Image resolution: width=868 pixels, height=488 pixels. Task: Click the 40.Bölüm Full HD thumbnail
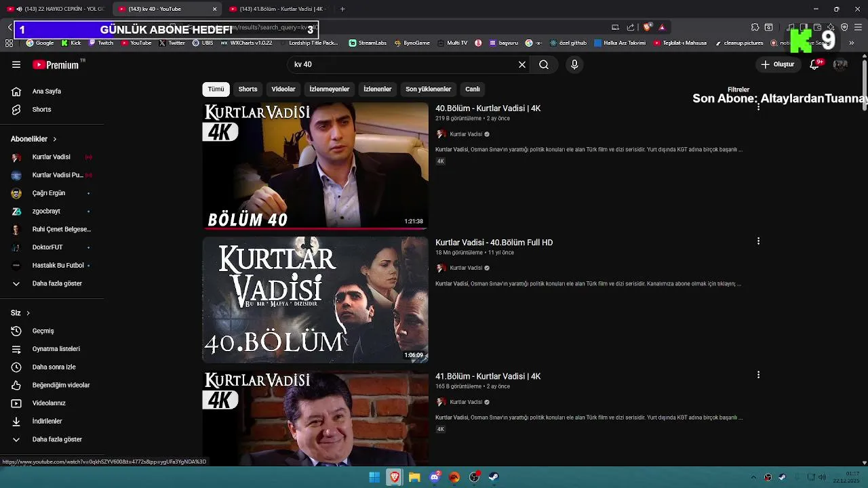pyautogui.click(x=315, y=300)
